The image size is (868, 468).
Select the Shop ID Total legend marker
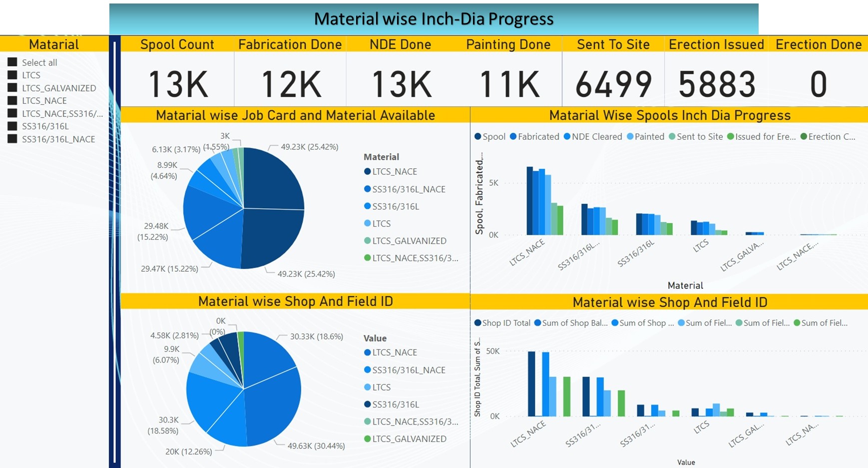477,323
